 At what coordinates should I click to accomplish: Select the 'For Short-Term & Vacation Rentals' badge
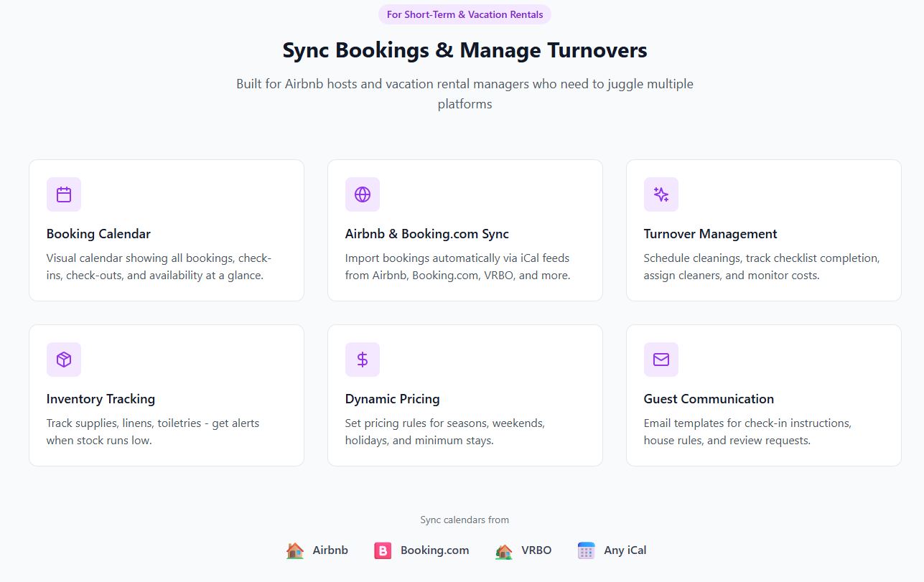(465, 14)
